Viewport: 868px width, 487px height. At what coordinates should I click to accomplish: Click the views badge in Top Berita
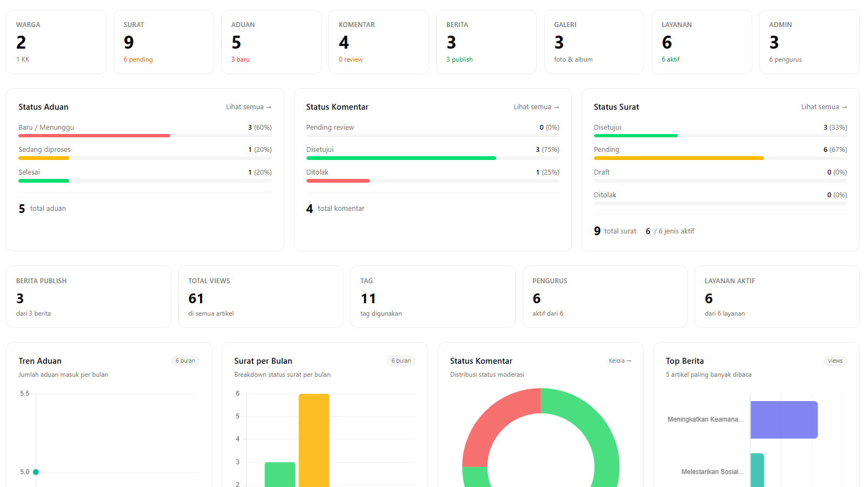(x=835, y=361)
